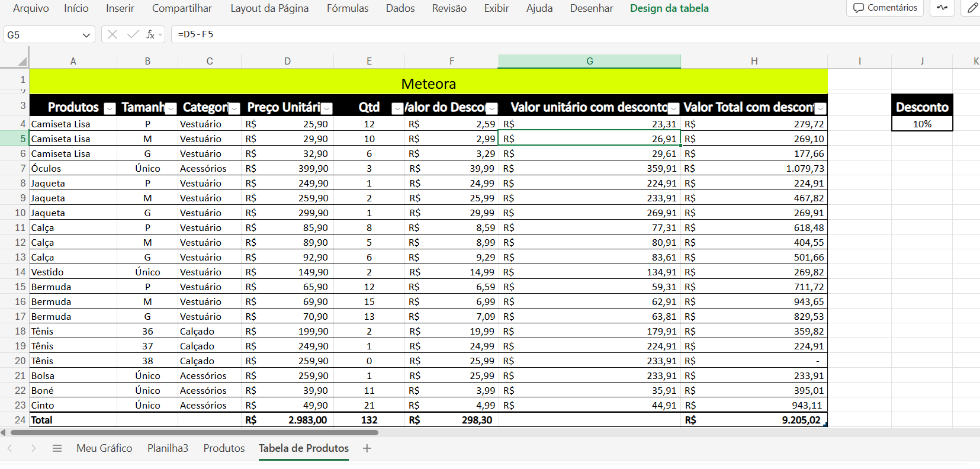Open the Exibir ribbon tab
Image resolution: width=980 pixels, height=469 pixels.
[496, 8]
